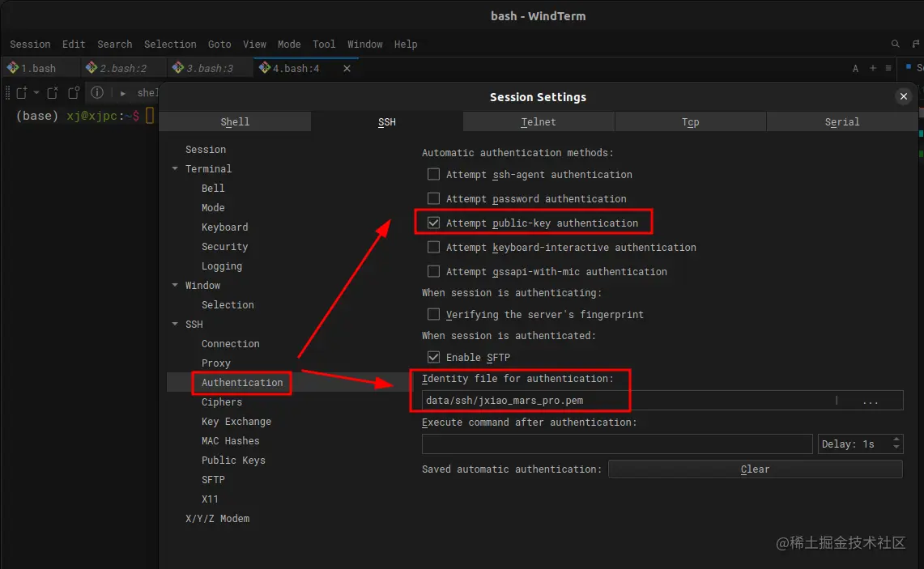The image size is (924, 569).
Task: Open the Selection menu
Action: pos(170,45)
